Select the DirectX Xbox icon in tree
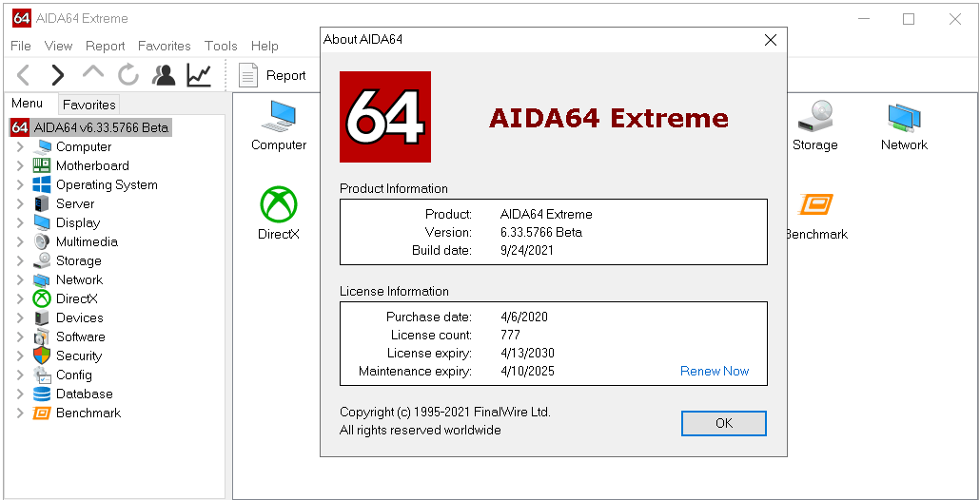Image resolution: width=980 pixels, height=500 pixels. coord(42,299)
